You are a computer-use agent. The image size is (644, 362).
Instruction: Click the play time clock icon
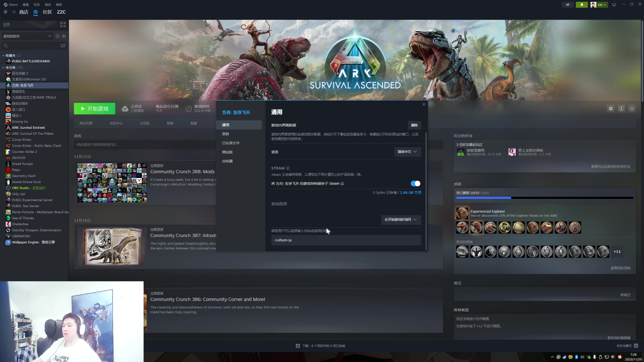coord(189,109)
